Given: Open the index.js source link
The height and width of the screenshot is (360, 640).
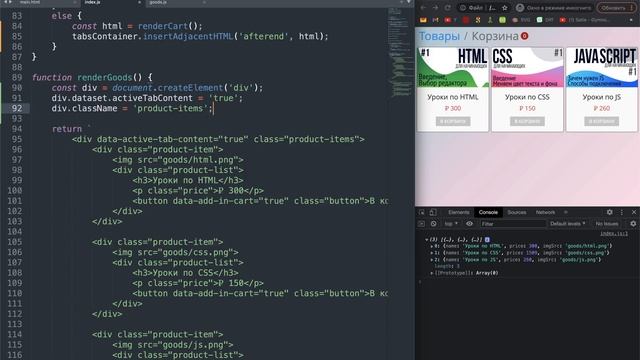Looking at the screenshot, I should tap(614, 234).
